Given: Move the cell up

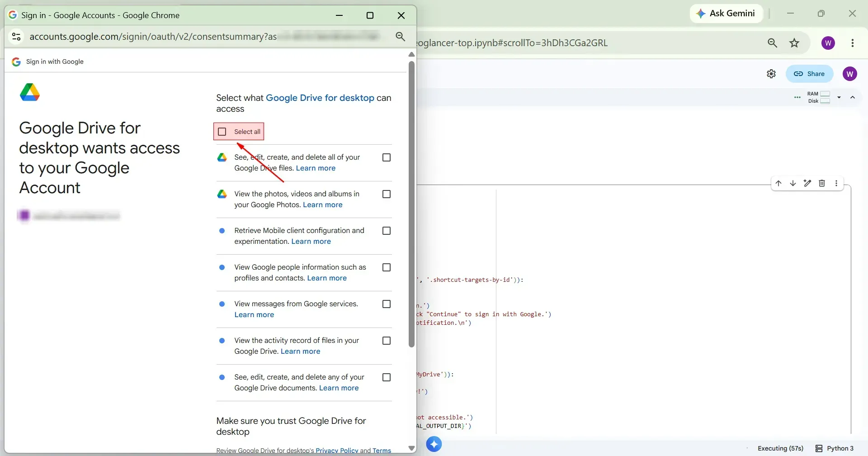Looking at the screenshot, I should 778,183.
